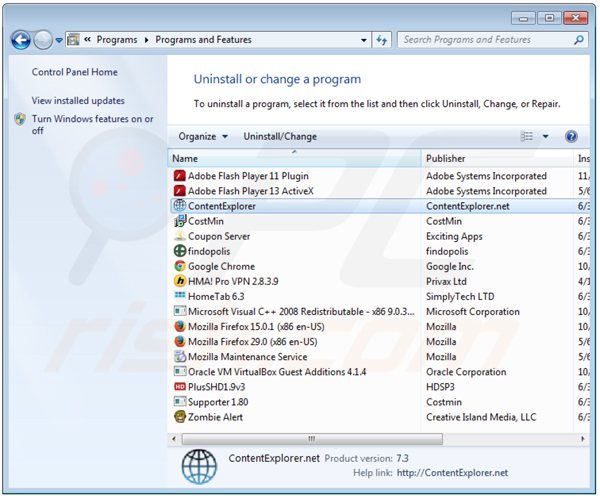Open the view options dropdown arrow
The width and height of the screenshot is (600, 499).
[x=545, y=136]
